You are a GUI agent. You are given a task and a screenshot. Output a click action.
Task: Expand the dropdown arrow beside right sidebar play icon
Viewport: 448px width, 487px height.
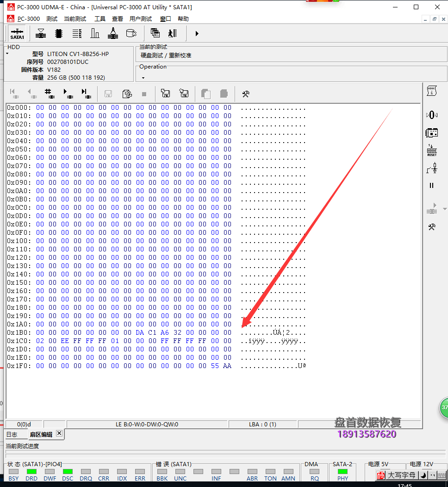(445, 209)
